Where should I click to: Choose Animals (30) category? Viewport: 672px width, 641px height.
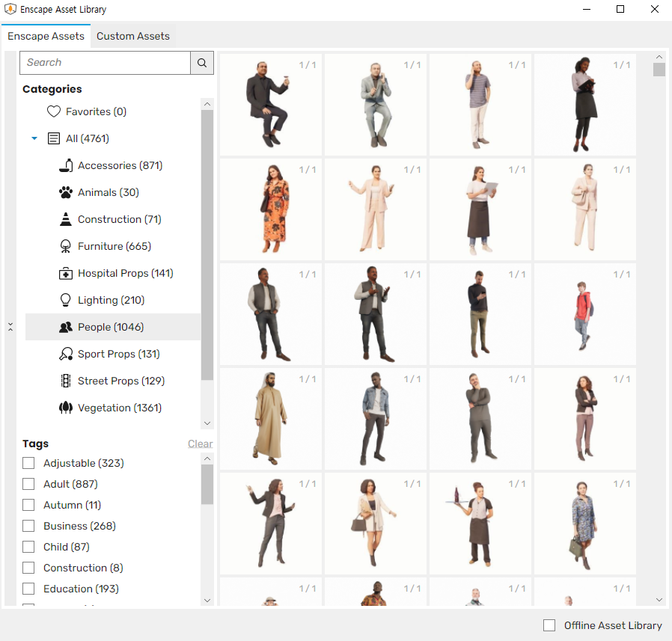[109, 192]
